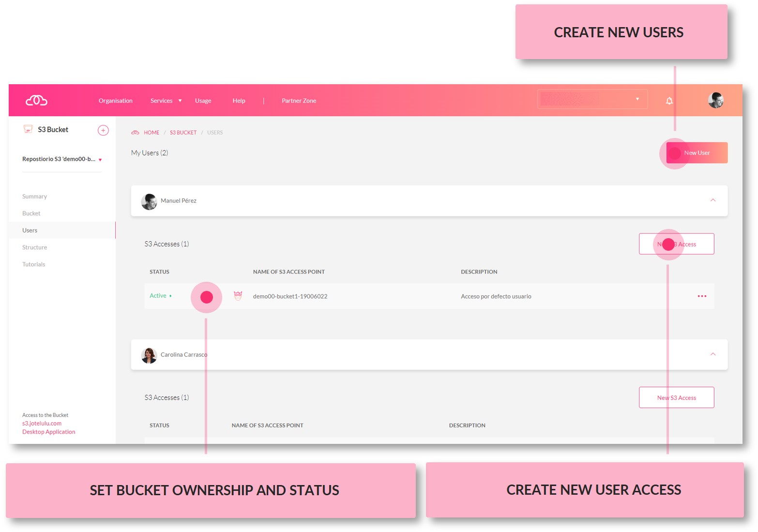Open the Partner Zone menu item

coord(299,100)
